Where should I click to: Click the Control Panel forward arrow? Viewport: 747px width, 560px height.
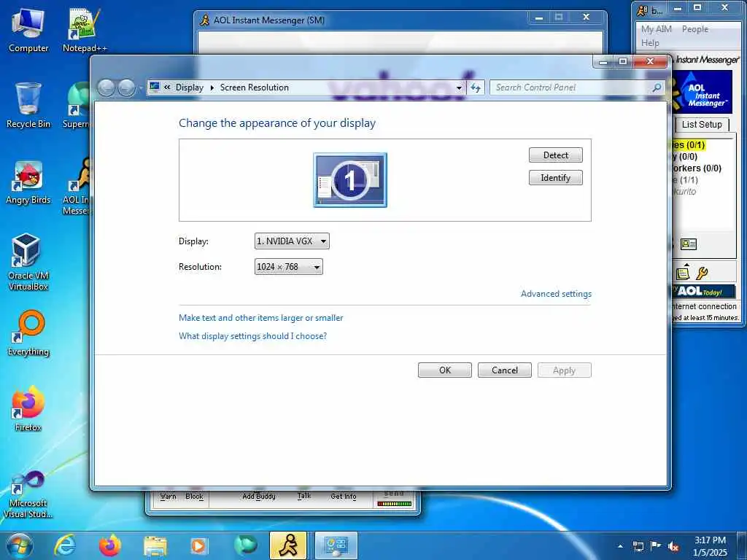coord(126,87)
